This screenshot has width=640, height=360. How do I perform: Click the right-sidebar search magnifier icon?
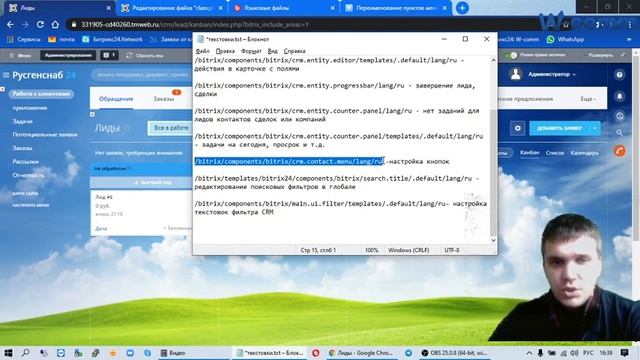tap(620, 133)
